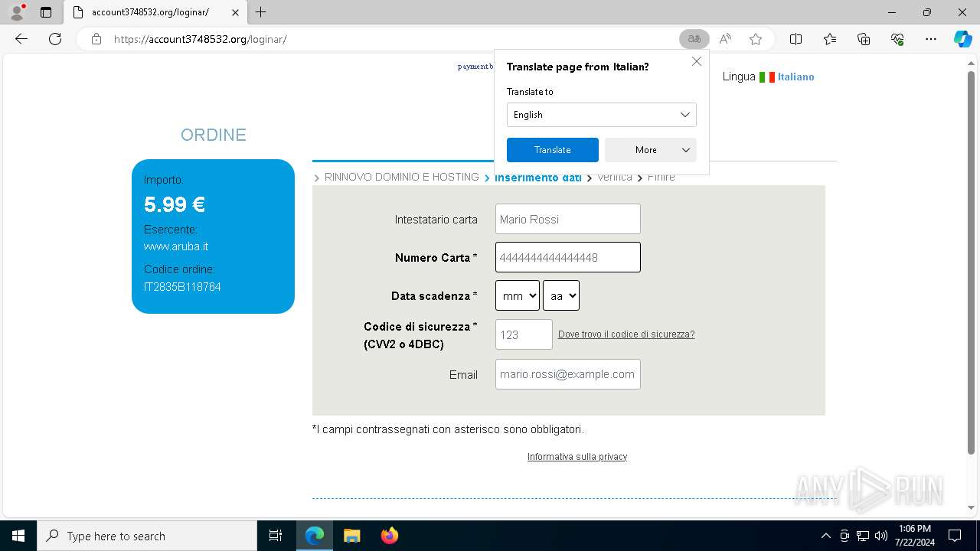980x551 pixels.
Task: Open Split screen icon
Action: [x=795, y=39]
